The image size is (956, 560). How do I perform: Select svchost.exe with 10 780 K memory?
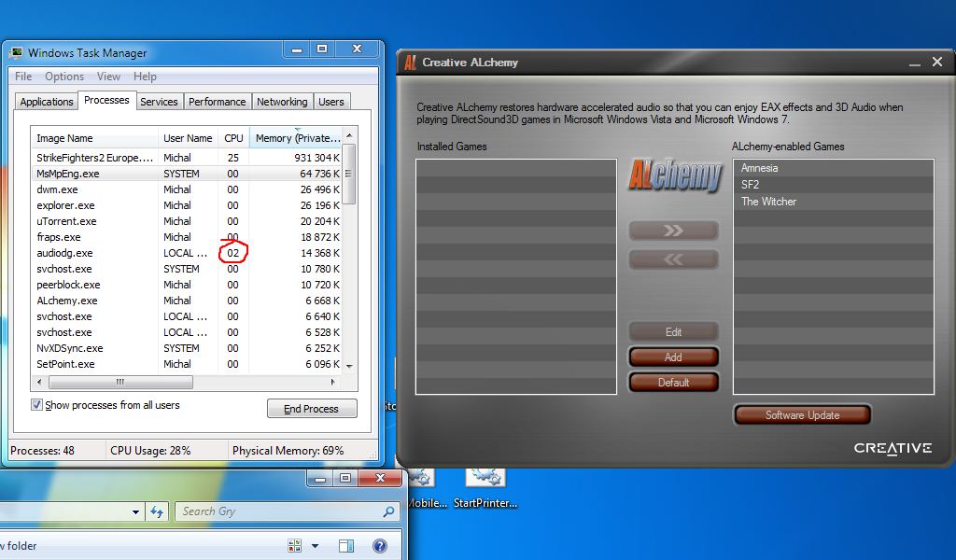click(x=187, y=269)
